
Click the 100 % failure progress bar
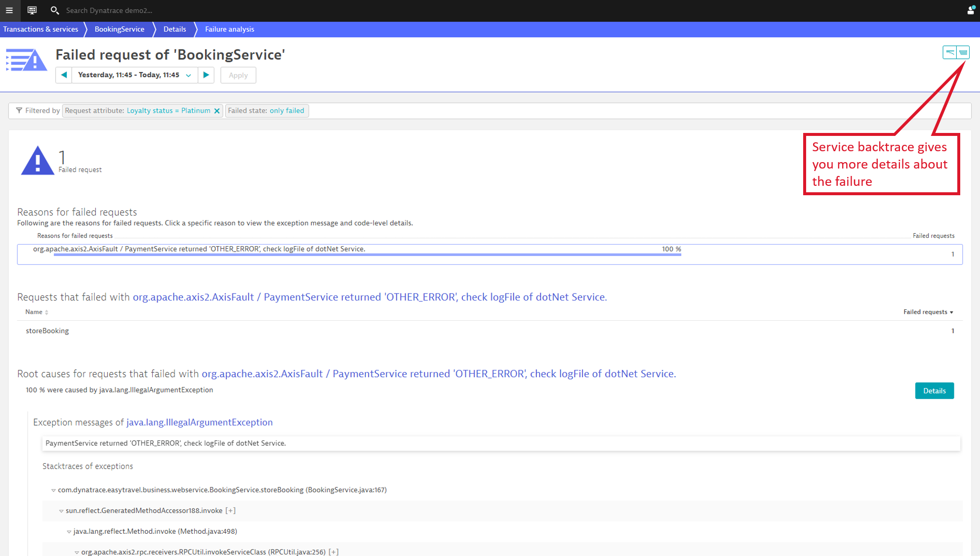coord(367,255)
